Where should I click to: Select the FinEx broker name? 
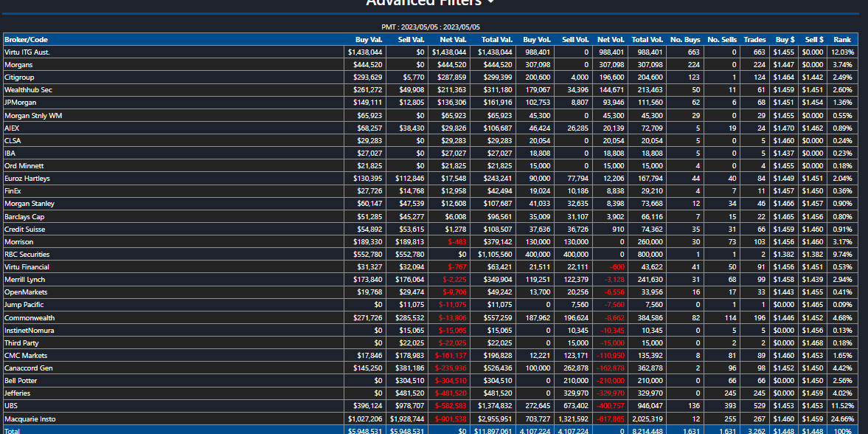point(13,191)
